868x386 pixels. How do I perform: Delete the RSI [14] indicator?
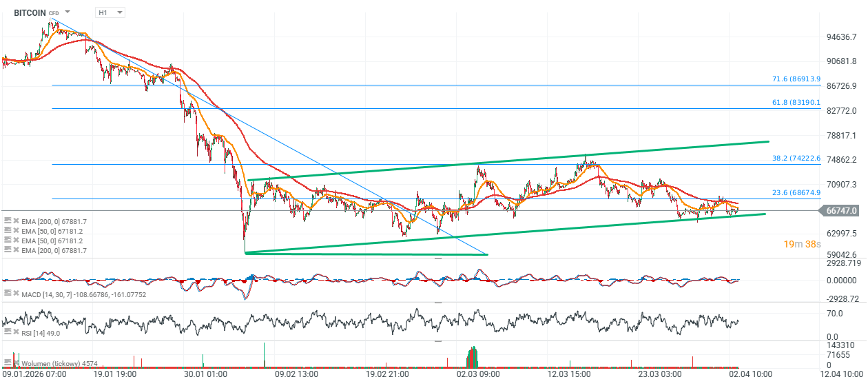coord(15,333)
